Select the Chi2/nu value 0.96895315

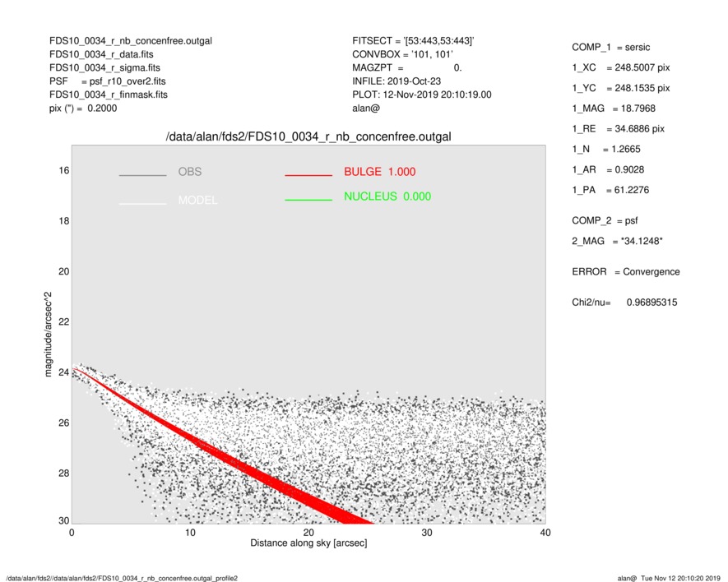tap(651, 303)
